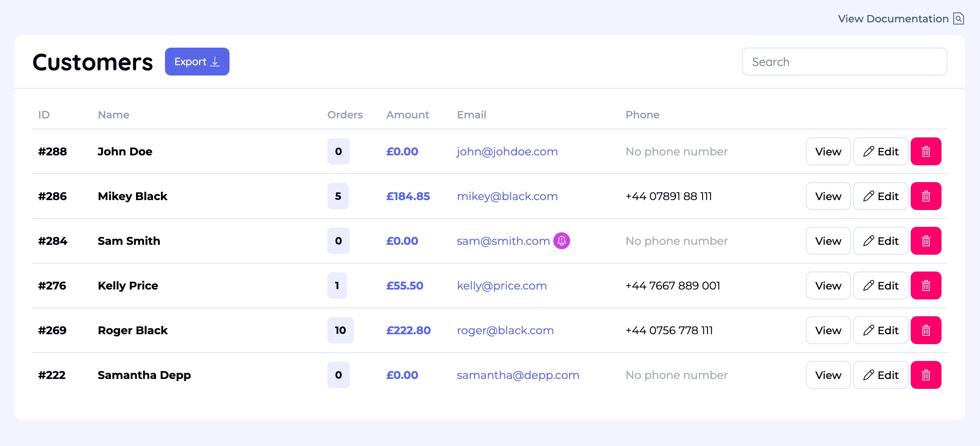
Task: Edit customer Kelly Price
Action: (x=880, y=285)
